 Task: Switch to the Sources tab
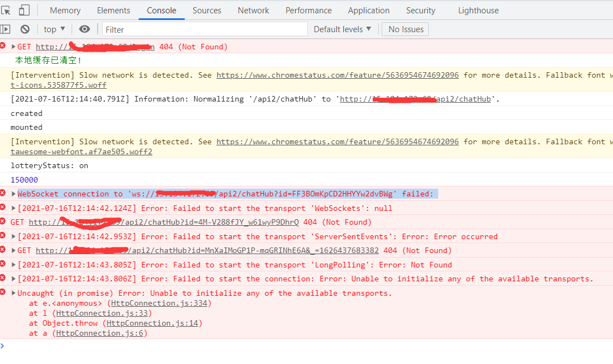click(x=206, y=10)
